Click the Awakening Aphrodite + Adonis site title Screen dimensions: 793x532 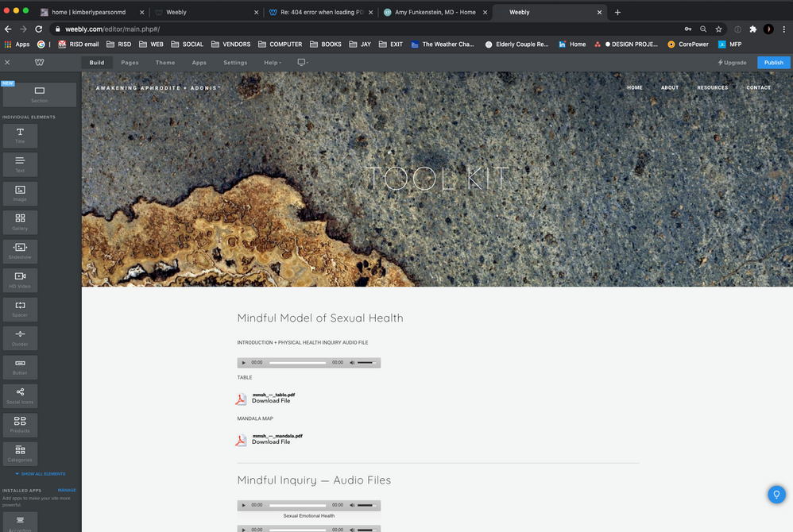[x=158, y=88]
